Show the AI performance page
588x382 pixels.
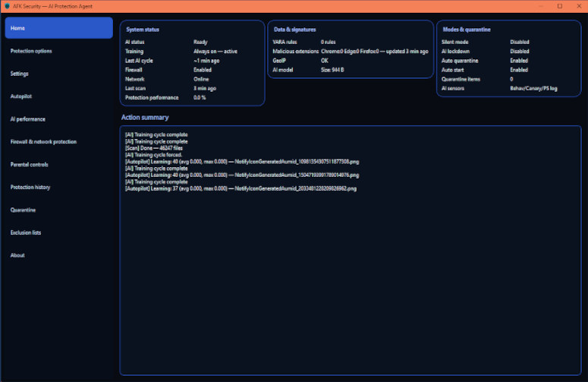coord(58,119)
